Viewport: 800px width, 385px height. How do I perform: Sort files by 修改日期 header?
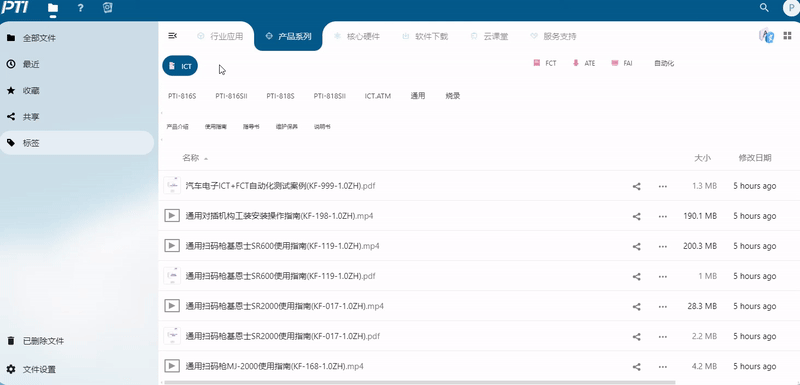click(755, 158)
